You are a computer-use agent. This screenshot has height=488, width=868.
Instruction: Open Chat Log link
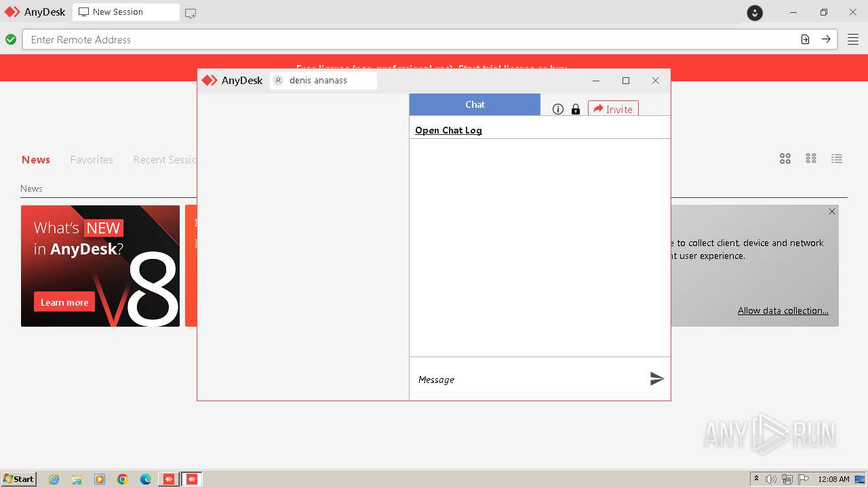448,130
